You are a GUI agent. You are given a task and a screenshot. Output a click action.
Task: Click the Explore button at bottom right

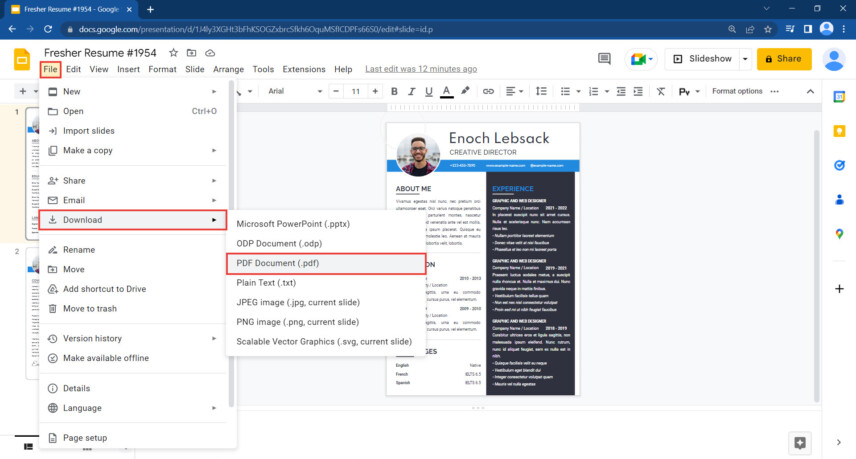800,443
